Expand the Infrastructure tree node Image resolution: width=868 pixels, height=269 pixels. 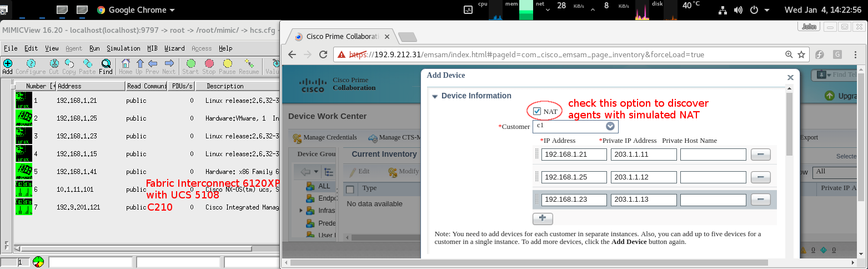(301, 211)
